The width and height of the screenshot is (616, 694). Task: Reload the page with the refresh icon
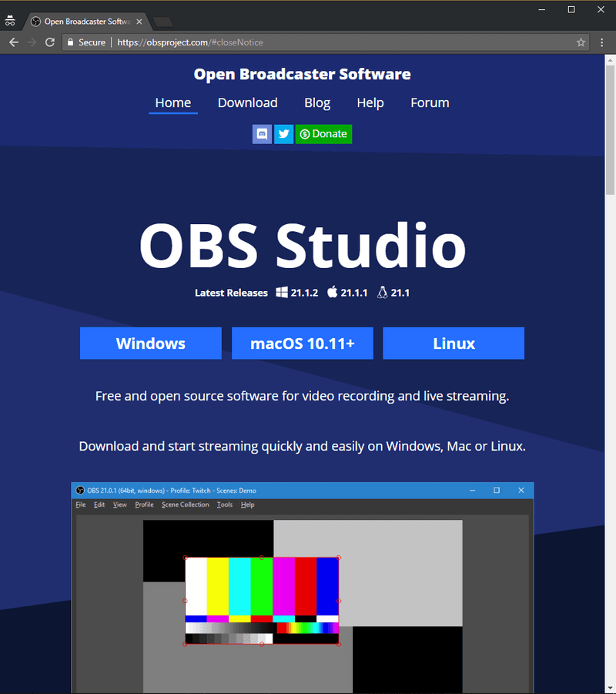tap(50, 42)
